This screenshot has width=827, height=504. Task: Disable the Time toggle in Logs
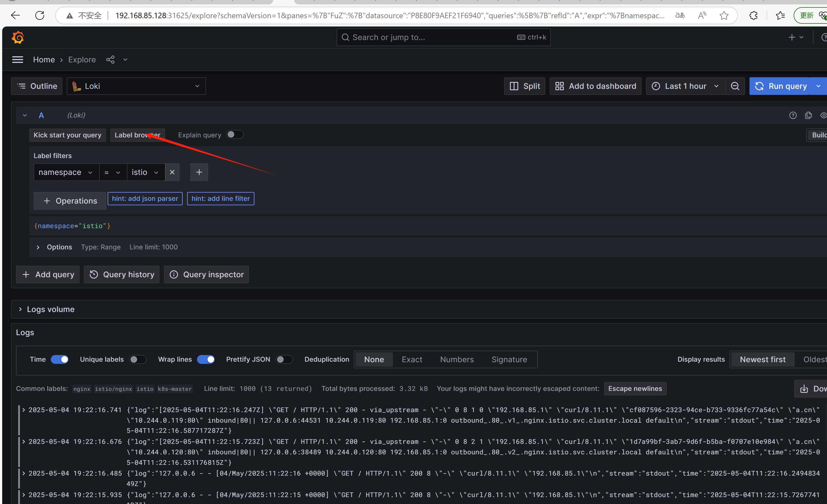point(60,359)
